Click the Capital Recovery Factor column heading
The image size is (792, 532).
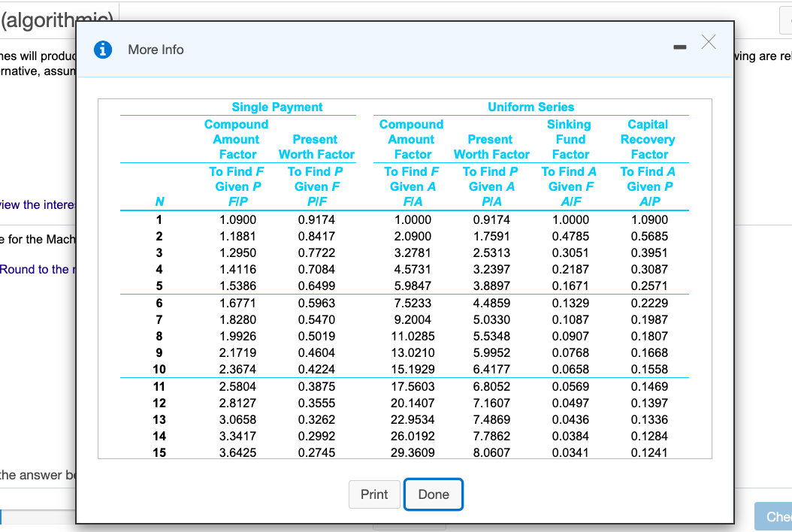pyautogui.click(x=648, y=139)
